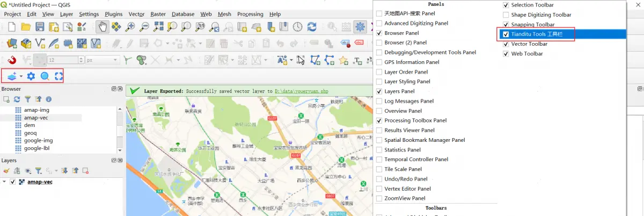Toggle Tianditu Tools 工具栏 checkbox
This screenshot has width=644, height=216.
tap(506, 34)
